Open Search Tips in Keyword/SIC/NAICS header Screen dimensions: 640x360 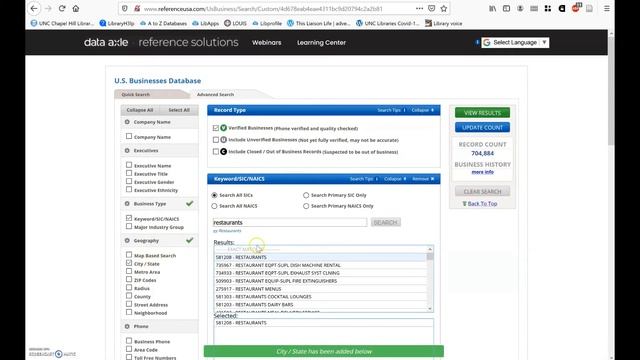(x=364, y=179)
